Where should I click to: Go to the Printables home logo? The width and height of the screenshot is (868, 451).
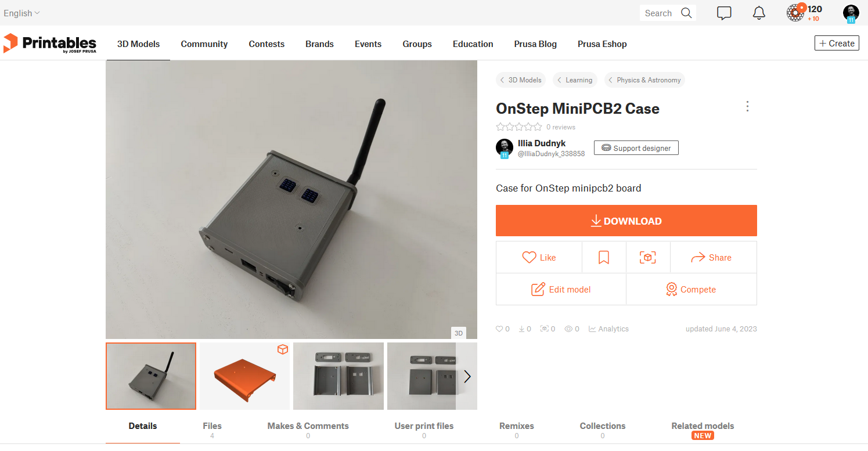coord(50,44)
